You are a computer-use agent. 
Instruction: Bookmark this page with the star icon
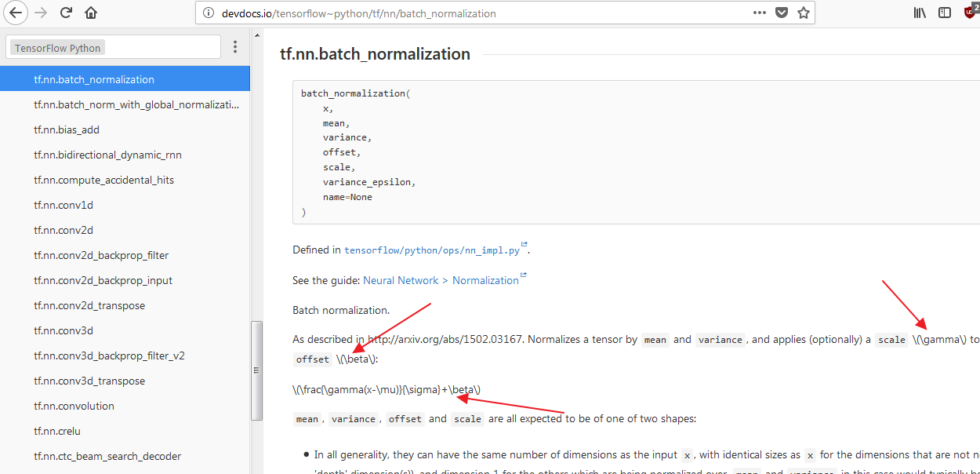tap(803, 13)
